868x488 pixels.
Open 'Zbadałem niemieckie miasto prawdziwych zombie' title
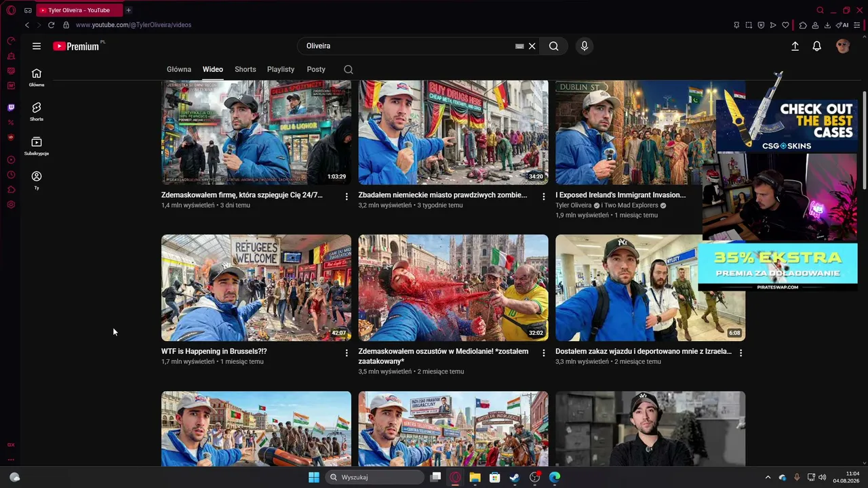(443, 195)
